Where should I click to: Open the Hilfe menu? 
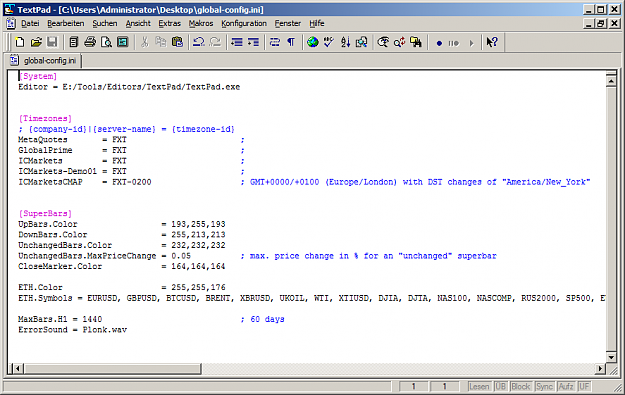click(x=317, y=24)
